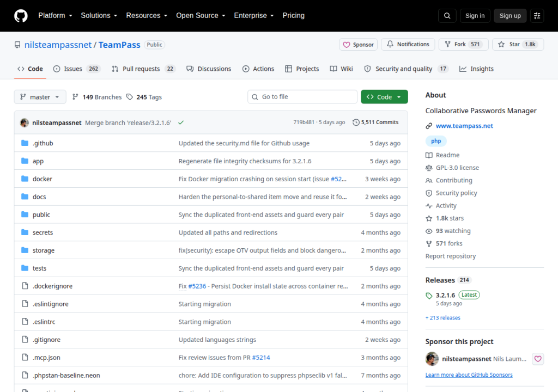Open PR #5214 link in .mcp.json row

click(x=261, y=358)
